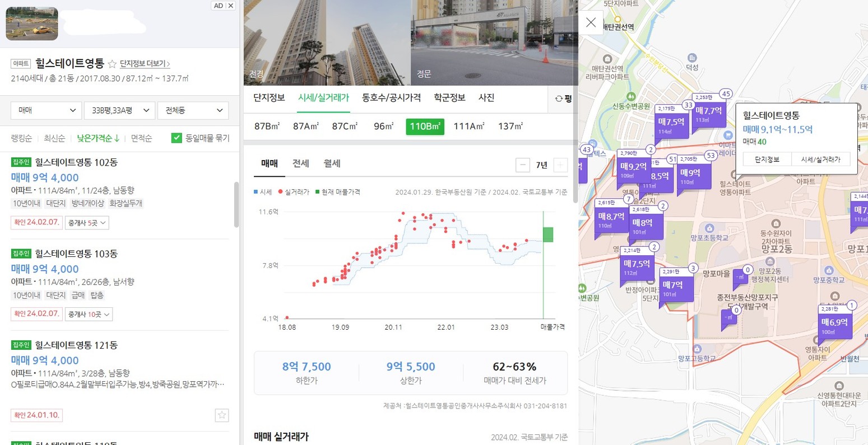Screen dimensions: 868x445
Task: Expand 중개사 5곳 on 102동 listing
Action: click(87, 222)
